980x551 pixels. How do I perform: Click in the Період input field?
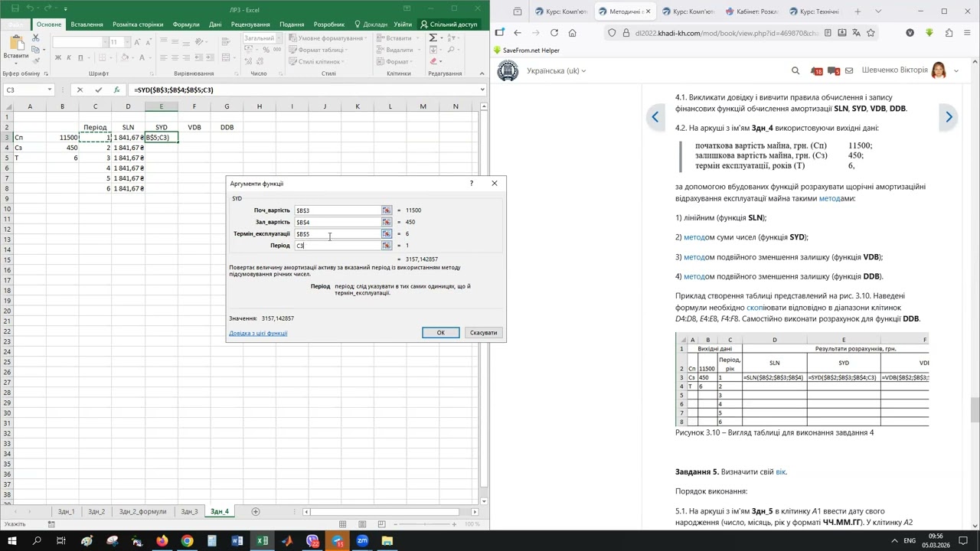[338, 246]
